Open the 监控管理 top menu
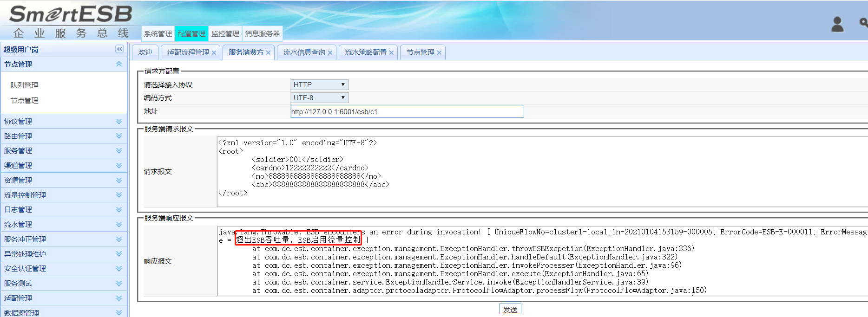 (x=225, y=33)
